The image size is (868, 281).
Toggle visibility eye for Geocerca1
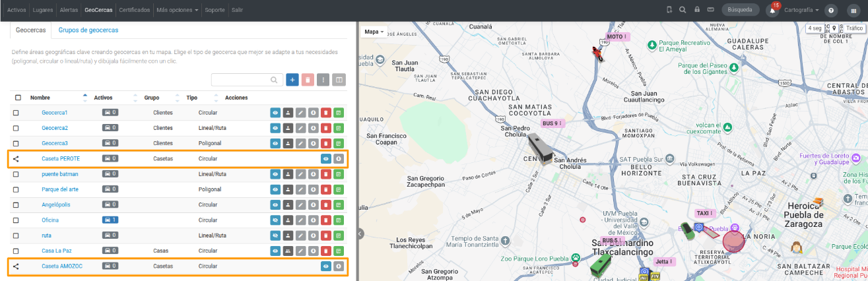tap(275, 113)
